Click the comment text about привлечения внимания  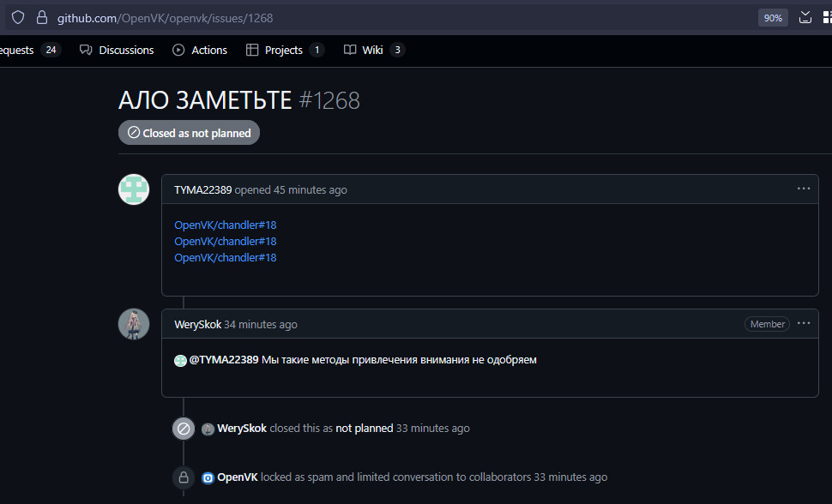coord(399,360)
